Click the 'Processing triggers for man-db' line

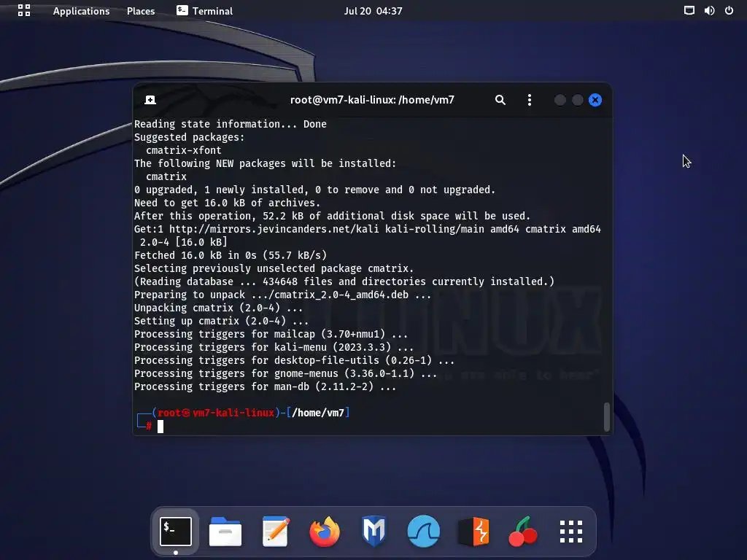click(265, 386)
